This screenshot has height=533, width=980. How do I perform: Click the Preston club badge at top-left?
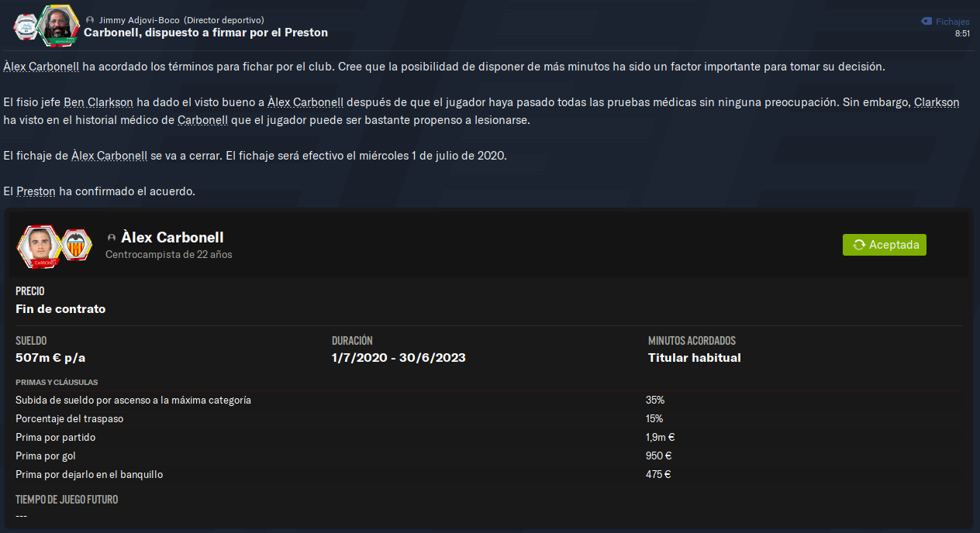coord(26,28)
